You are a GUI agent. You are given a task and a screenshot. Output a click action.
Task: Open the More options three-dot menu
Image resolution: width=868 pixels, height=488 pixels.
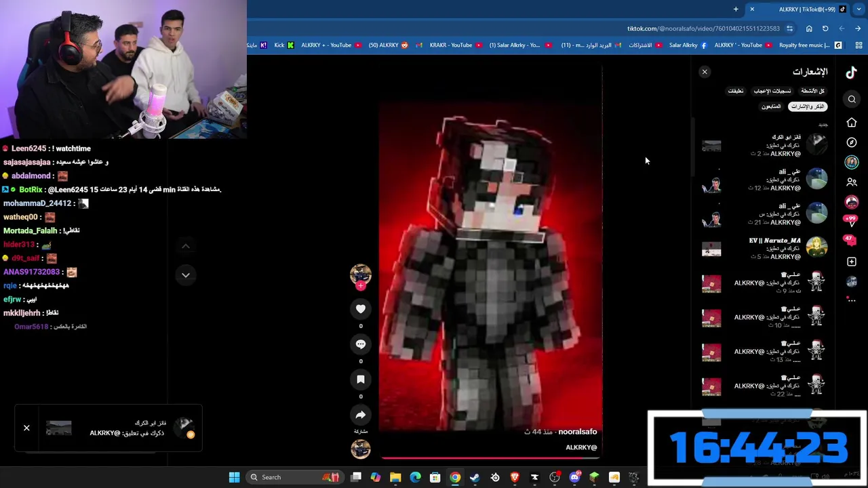point(852,300)
